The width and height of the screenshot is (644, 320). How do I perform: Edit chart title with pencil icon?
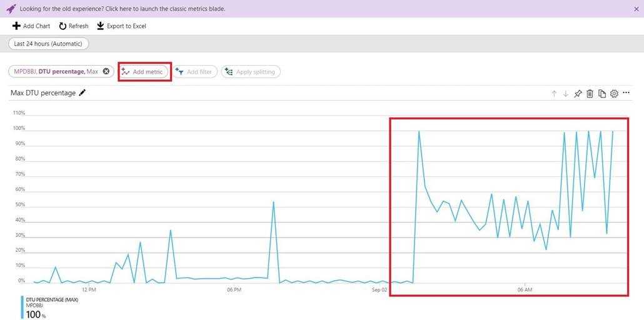point(82,93)
